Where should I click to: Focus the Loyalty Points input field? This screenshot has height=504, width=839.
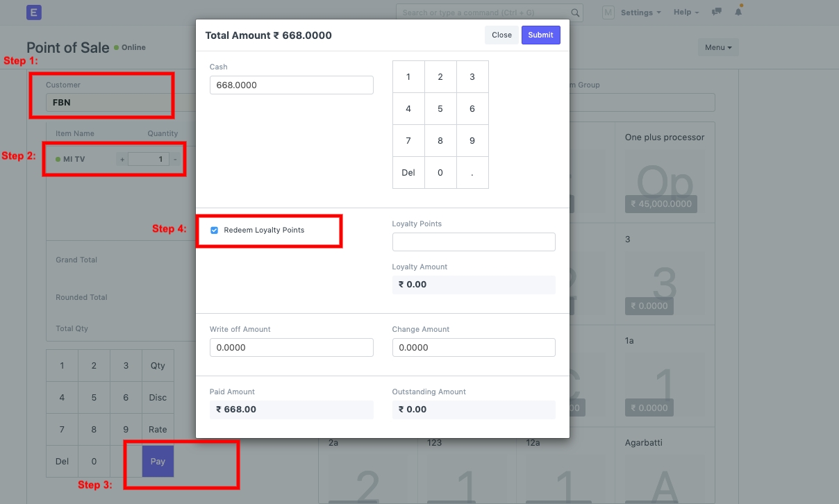coord(474,242)
